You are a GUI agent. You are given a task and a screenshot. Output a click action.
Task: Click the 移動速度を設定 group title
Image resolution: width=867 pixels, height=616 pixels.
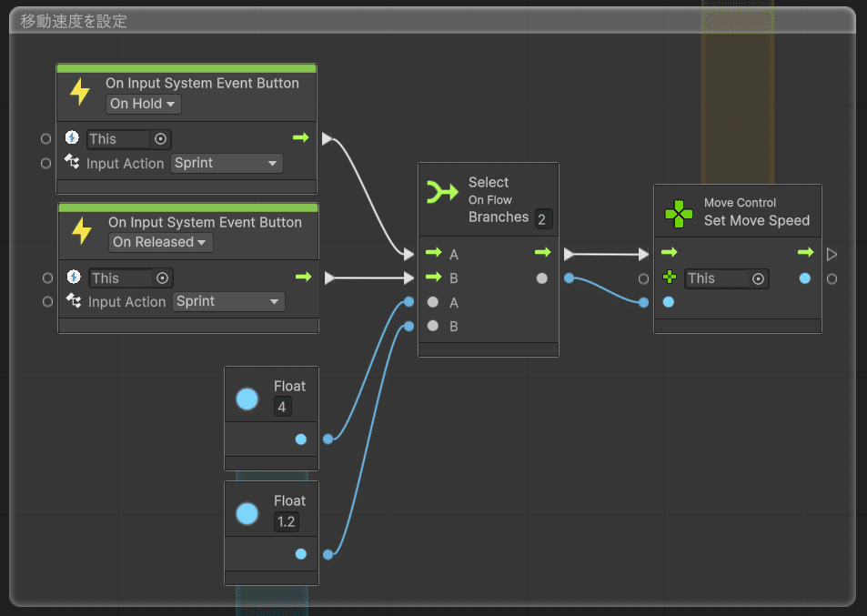(x=74, y=21)
